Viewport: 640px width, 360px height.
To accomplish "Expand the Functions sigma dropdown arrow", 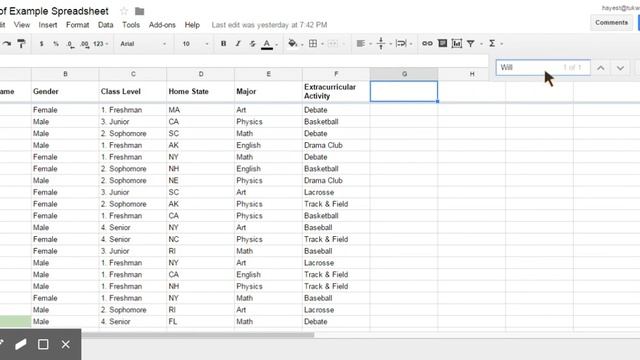I will 501,44.
